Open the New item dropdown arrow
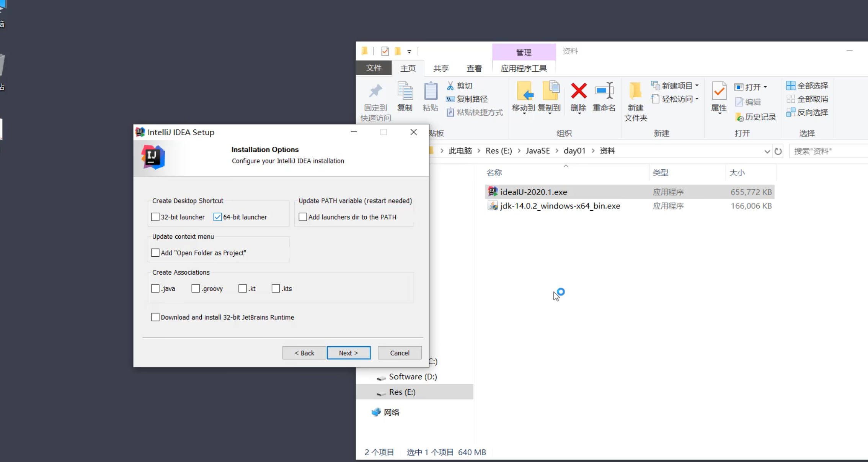The image size is (868, 462). pos(697,86)
